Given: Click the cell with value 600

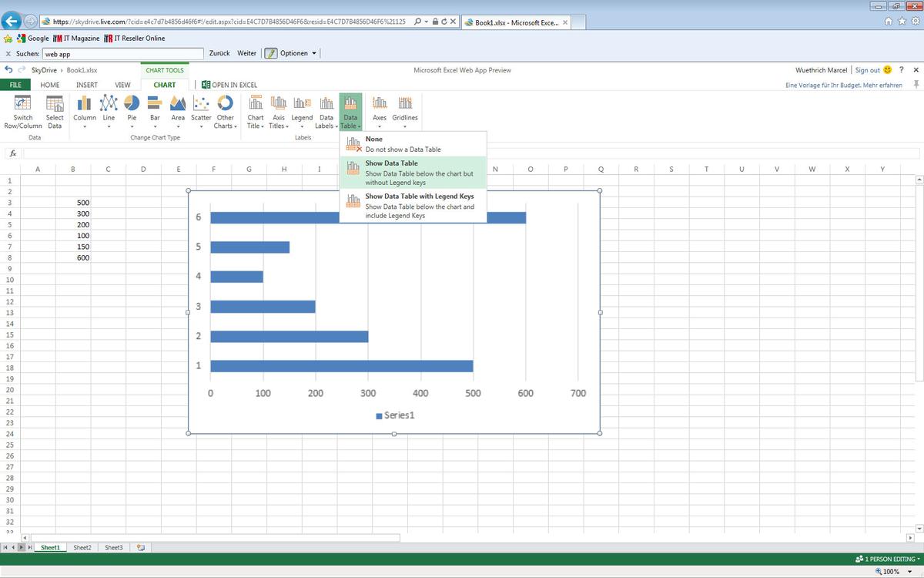Looking at the screenshot, I should pos(73,257).
